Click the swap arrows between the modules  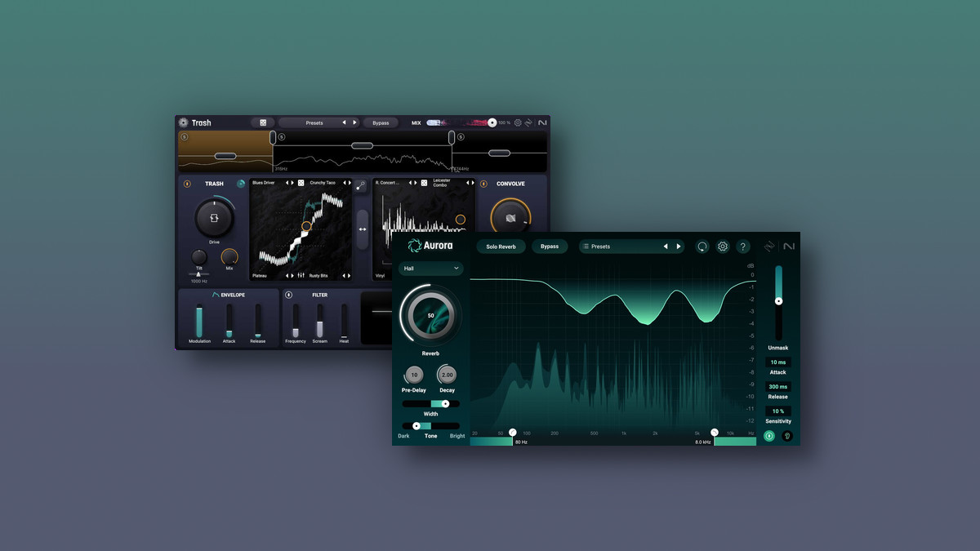point(363,229)
